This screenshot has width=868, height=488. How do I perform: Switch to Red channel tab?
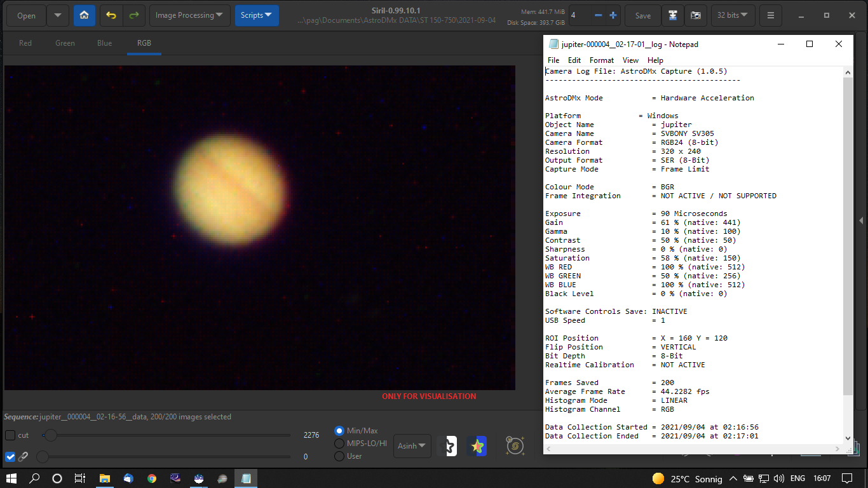click(x=25, y=43)
